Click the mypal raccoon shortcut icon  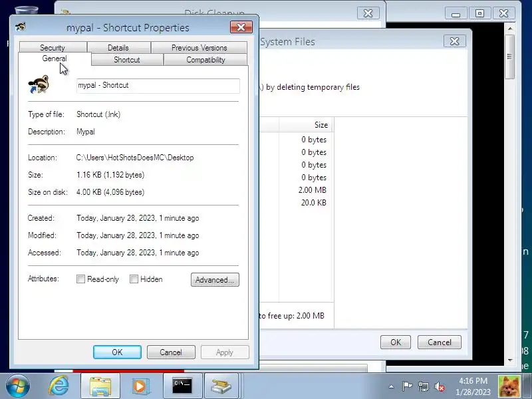click(39, 84)
